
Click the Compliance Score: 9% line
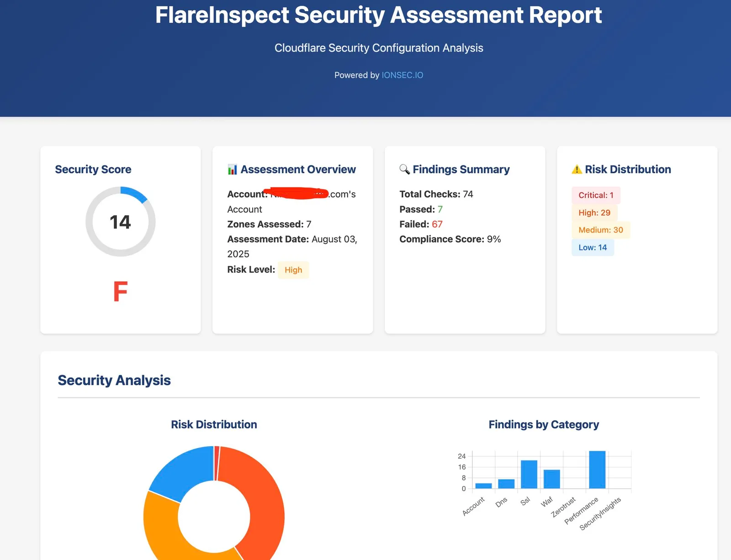(x=450, y=239)
